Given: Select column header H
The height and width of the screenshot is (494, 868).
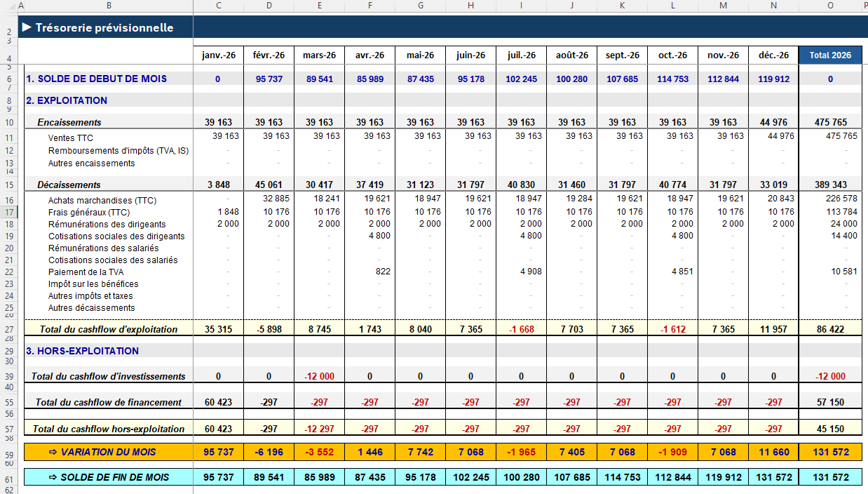Looking at the screenshot, I should point(470,6).
